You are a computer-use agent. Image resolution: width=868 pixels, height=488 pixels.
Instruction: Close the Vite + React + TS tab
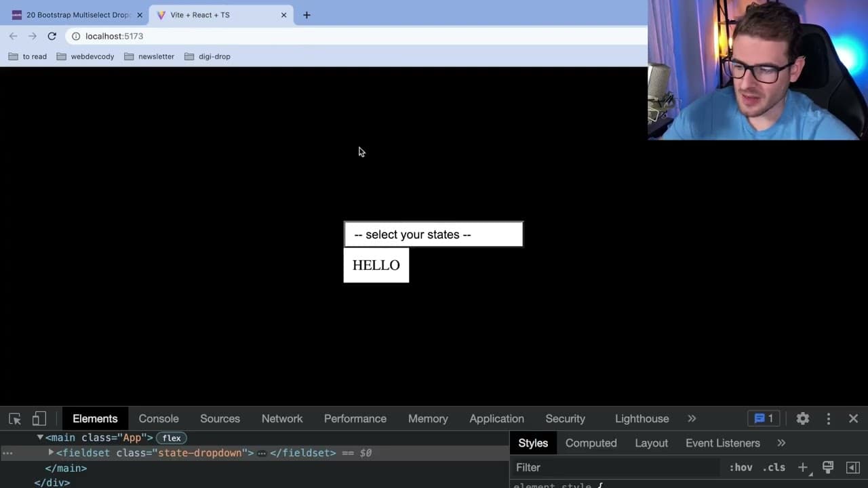pos(283,15)
